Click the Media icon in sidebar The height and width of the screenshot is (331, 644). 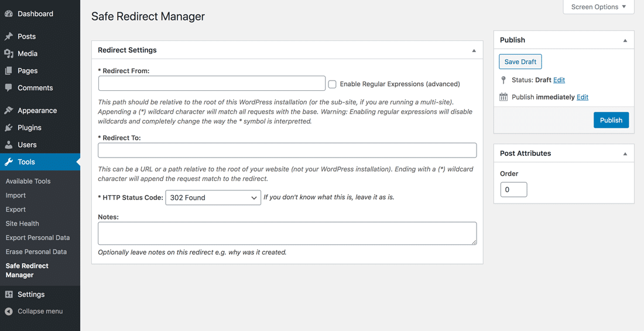9,54
